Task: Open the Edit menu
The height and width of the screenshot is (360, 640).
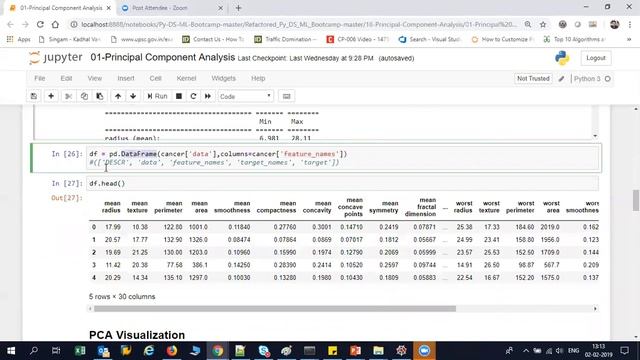Action: pos(66,78)
